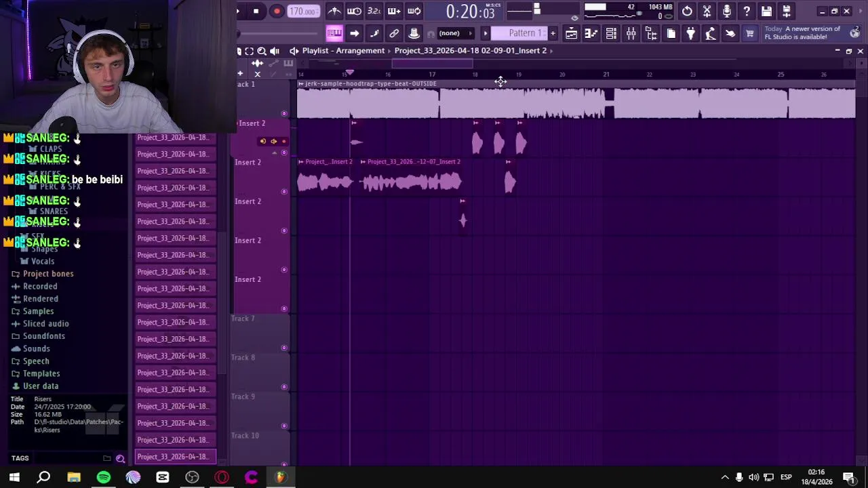
Task: Open the project files page icon
Action: click(671, 33)
